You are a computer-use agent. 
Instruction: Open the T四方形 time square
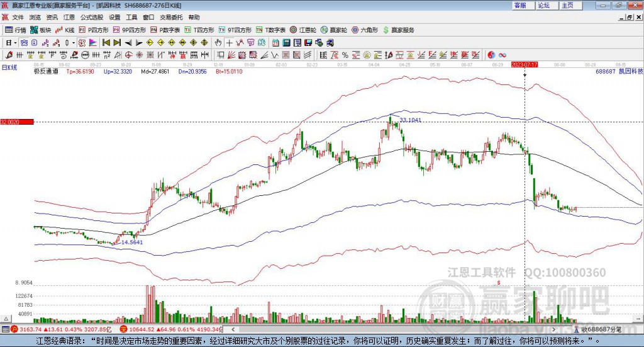tap(199, 30)
